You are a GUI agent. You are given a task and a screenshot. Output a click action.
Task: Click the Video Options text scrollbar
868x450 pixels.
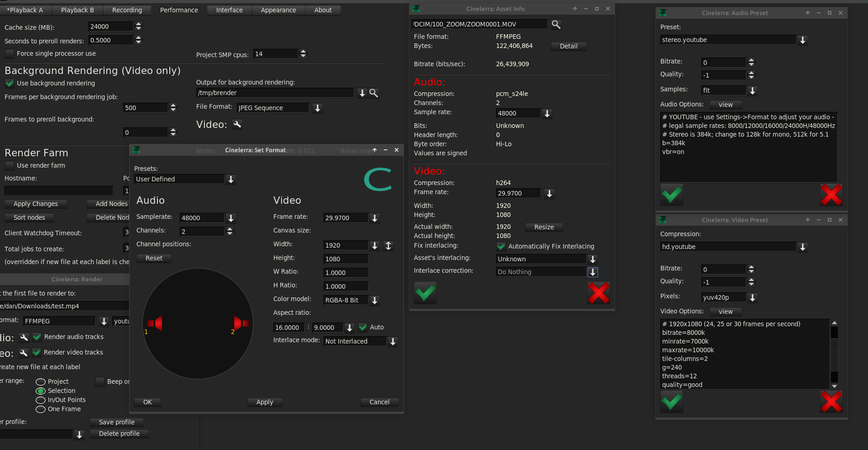834,355
